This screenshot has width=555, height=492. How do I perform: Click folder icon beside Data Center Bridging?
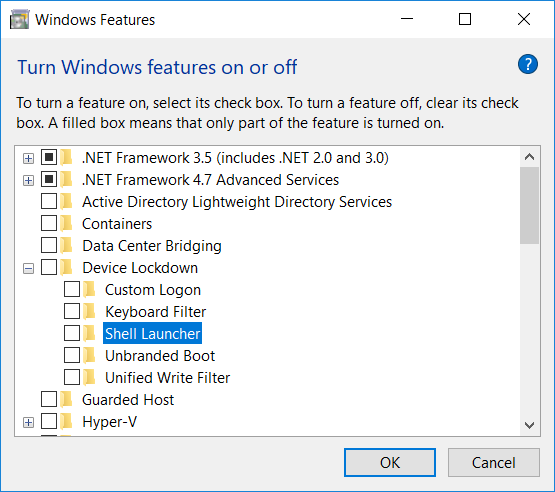66,246
